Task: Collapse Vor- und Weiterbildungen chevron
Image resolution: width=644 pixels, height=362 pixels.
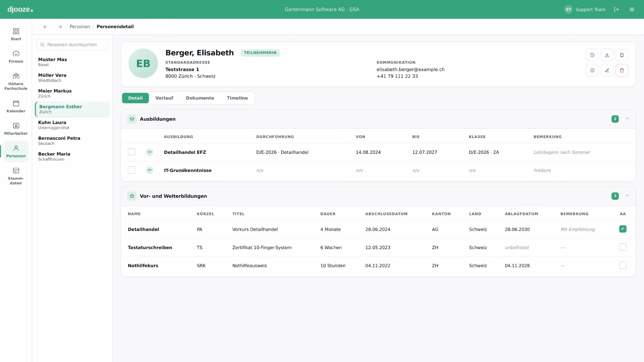Action: tap(627, 196)
